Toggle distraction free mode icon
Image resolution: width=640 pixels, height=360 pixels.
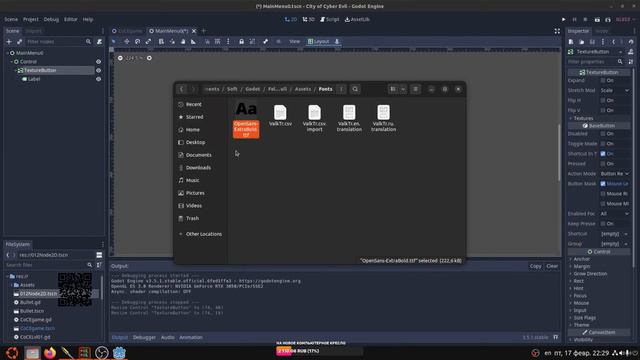click(557, 31)
